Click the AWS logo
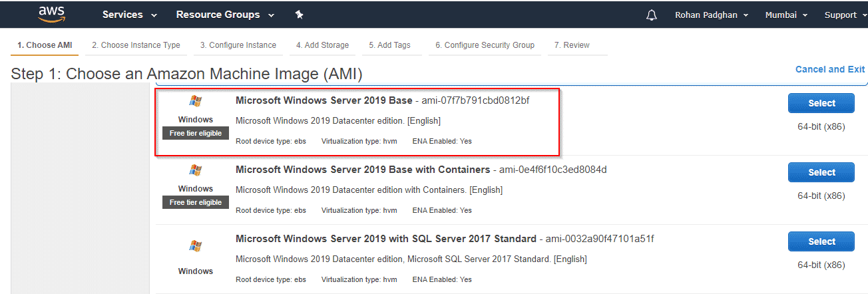 [51, 14]
